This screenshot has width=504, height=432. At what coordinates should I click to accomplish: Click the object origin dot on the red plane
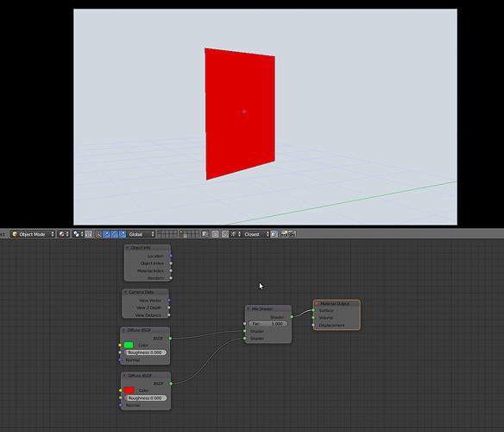(244, 111)
